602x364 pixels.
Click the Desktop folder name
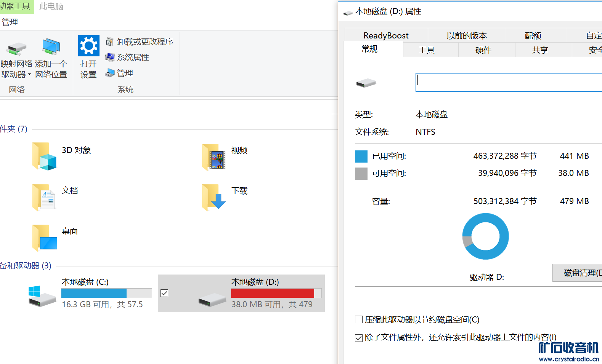70,231
